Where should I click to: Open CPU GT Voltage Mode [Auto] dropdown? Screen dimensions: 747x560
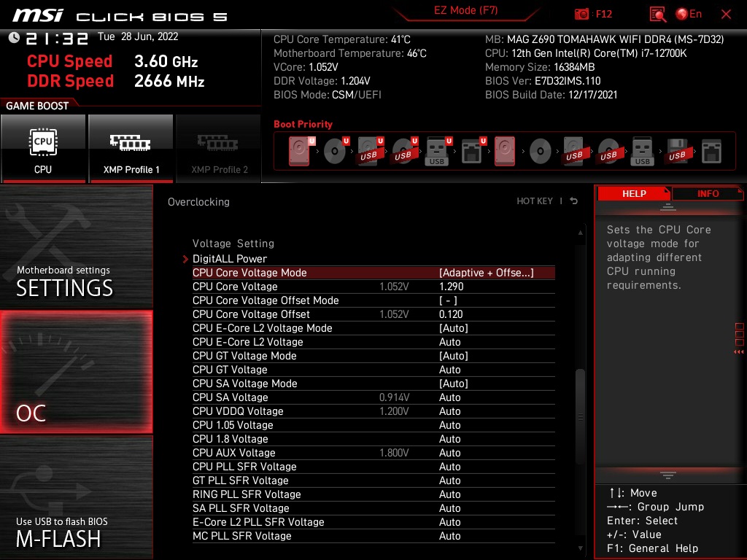[x=454, y=356]
